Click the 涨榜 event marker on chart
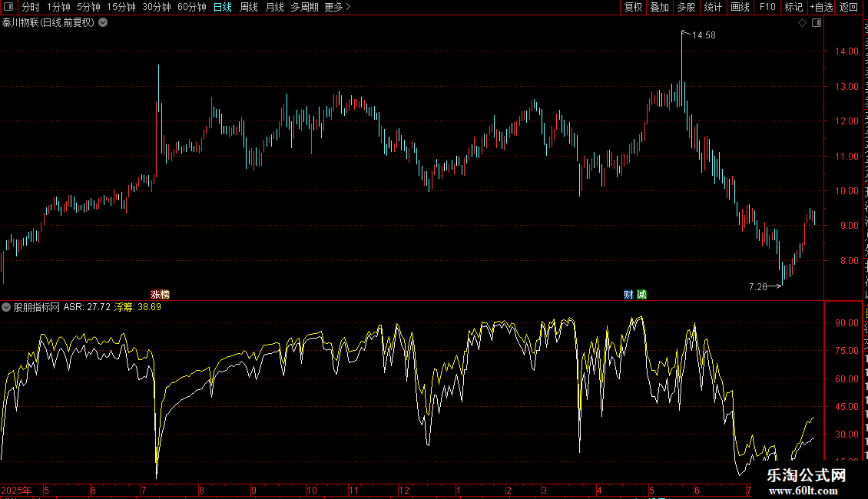Screen dimensions: 868x499 [160, 295]
